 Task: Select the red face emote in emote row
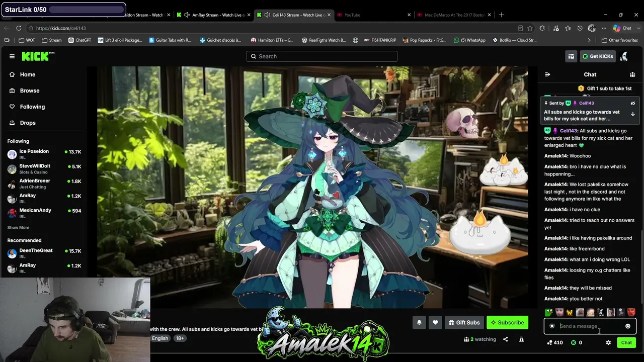click(x=631, y=312)
